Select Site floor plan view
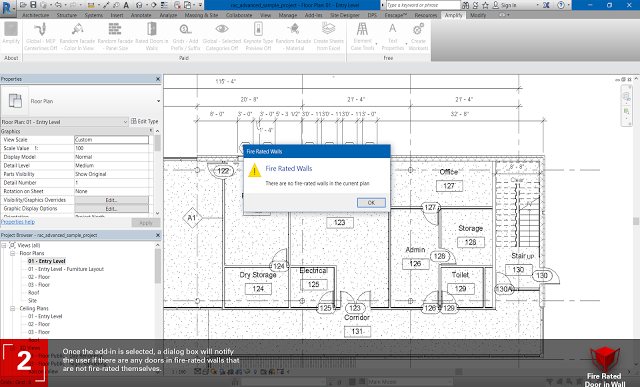 point(32,300)
